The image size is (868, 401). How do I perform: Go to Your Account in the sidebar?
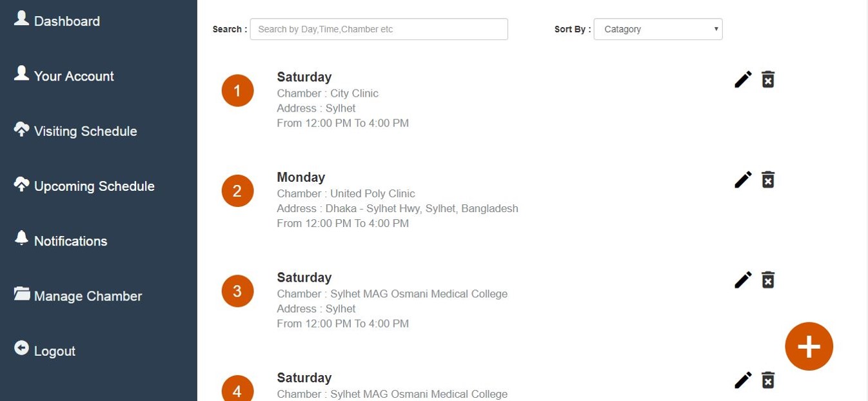click(x=74, y=76)
